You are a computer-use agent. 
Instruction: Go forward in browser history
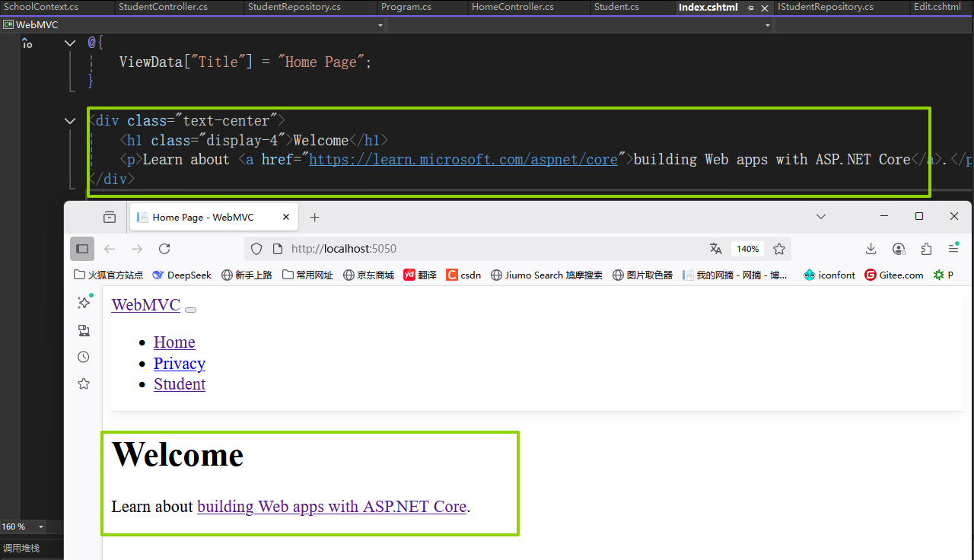(136, 249)
